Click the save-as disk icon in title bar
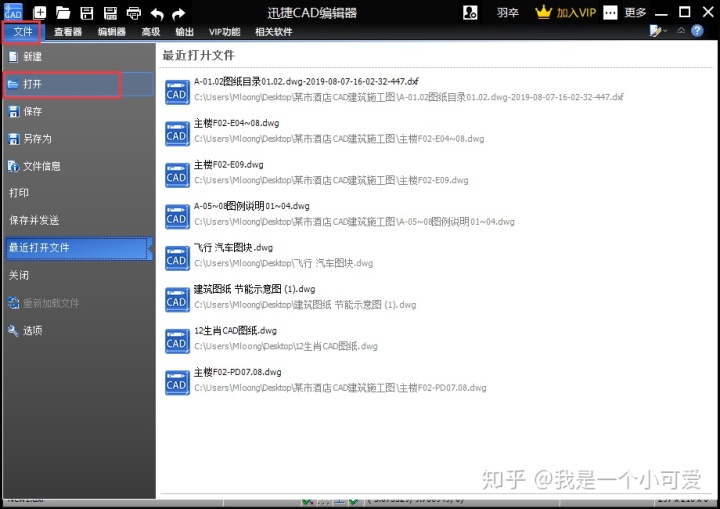Image resolution: width=720 pixels, height=509 pixels. 110,13
